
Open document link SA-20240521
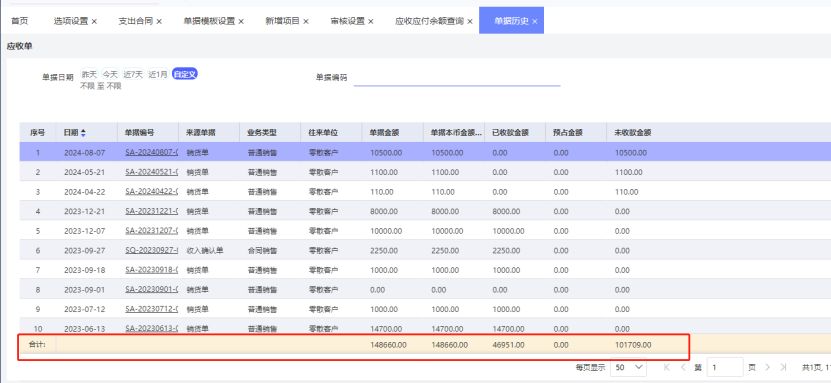tap(152, 172)
